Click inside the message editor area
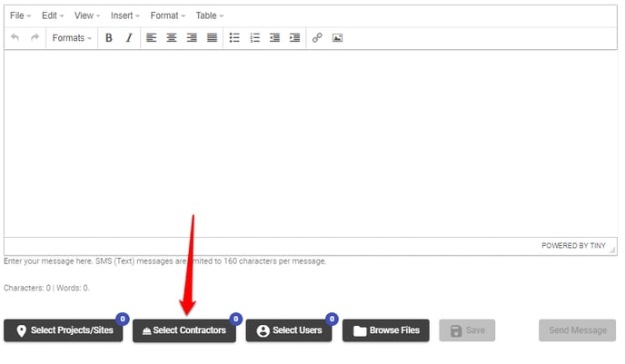Screen dimensions: 625x364 (x=311, y=143)
